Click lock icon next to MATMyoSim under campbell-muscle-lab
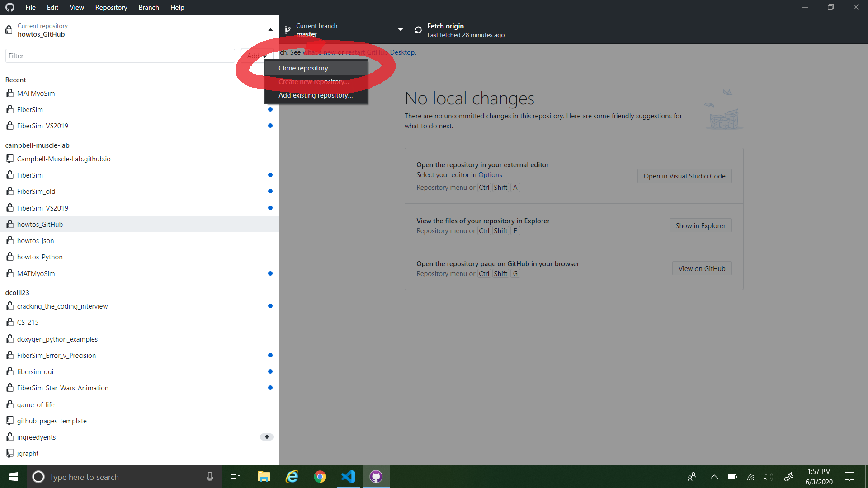This screenshot has height=488, width=868. point(10,273)
